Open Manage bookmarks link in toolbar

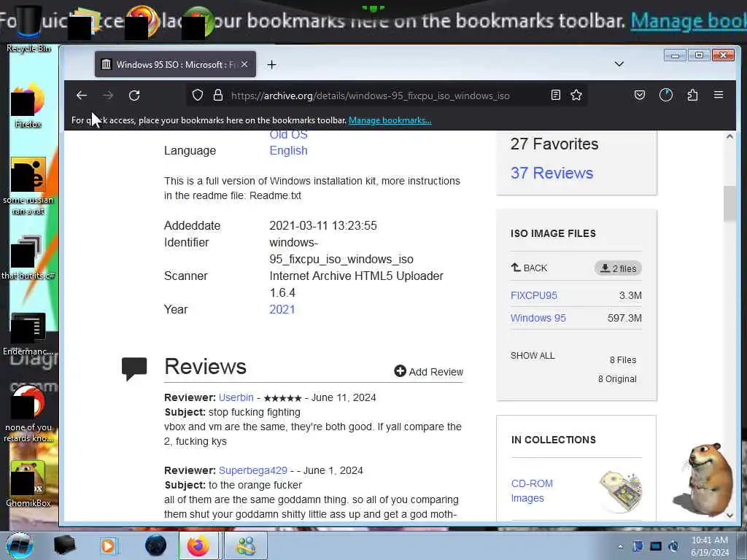click(x=390, y=120)
